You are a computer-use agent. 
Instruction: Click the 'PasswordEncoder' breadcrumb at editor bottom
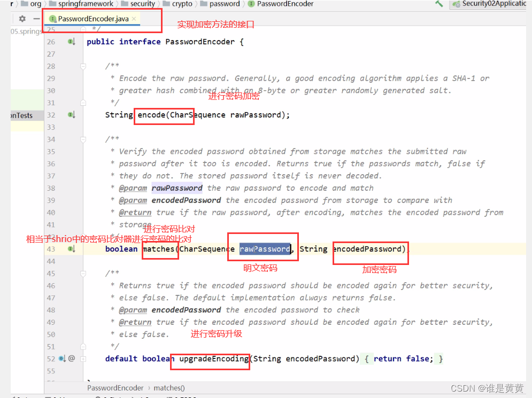tap(115, 388)
